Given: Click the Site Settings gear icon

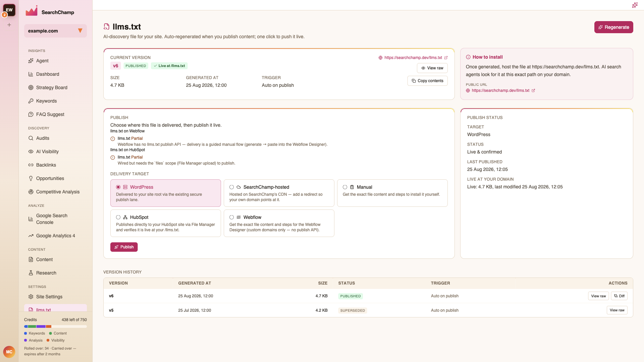Looking at the screenshot, I should coord(31,297).
